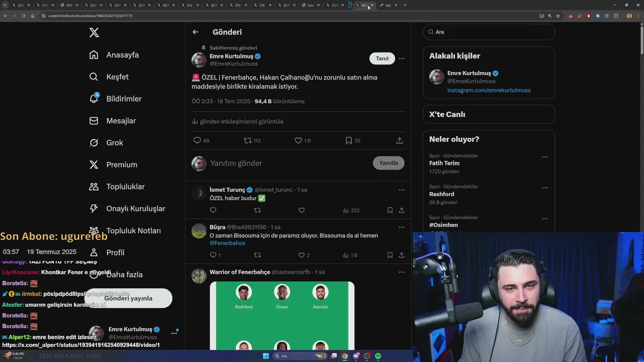
Task: Open Spotify from the taskbar
Action: pyautogui.click(x=378, y=356)
